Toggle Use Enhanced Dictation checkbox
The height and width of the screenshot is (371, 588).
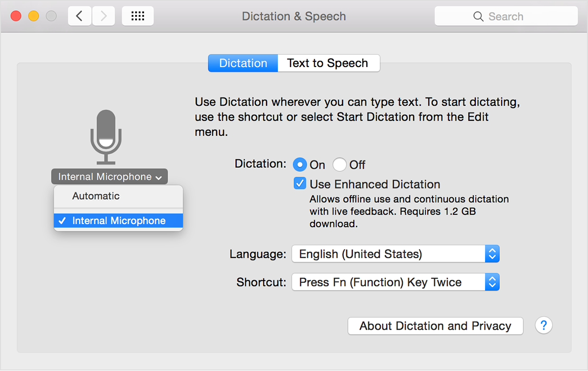(x=300, y=184)
